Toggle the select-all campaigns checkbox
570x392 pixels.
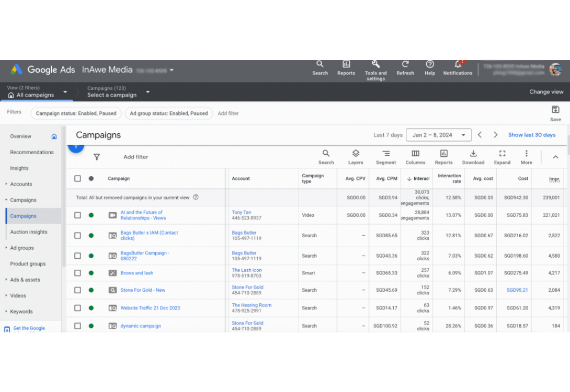pyautogui.click(x=77, y=178)
